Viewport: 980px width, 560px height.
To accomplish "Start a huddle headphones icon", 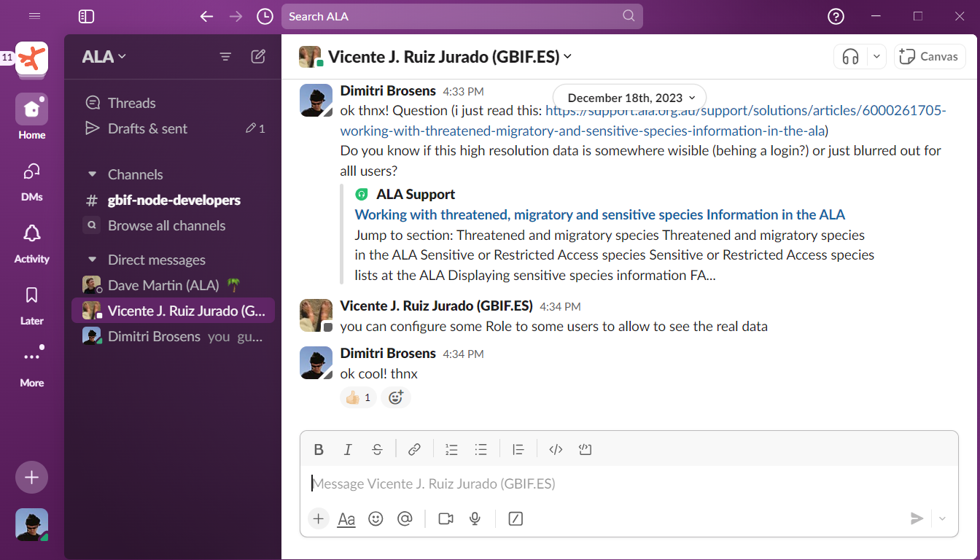I will point(850,57).
